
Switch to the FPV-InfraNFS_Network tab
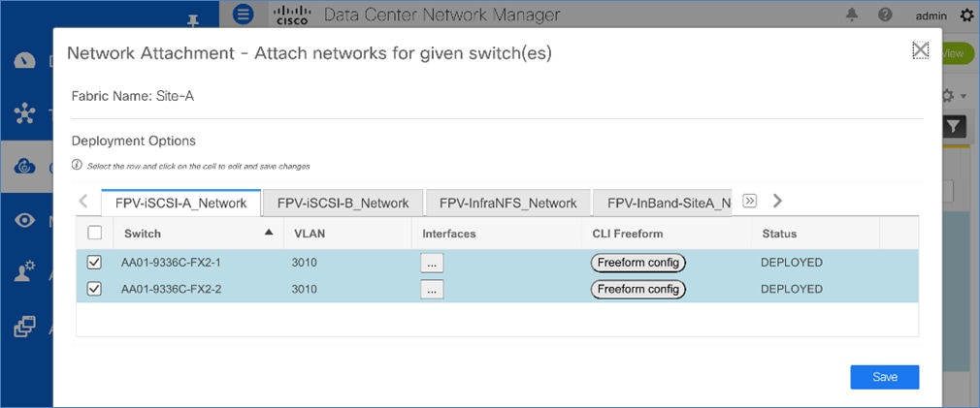coord(508,203)
